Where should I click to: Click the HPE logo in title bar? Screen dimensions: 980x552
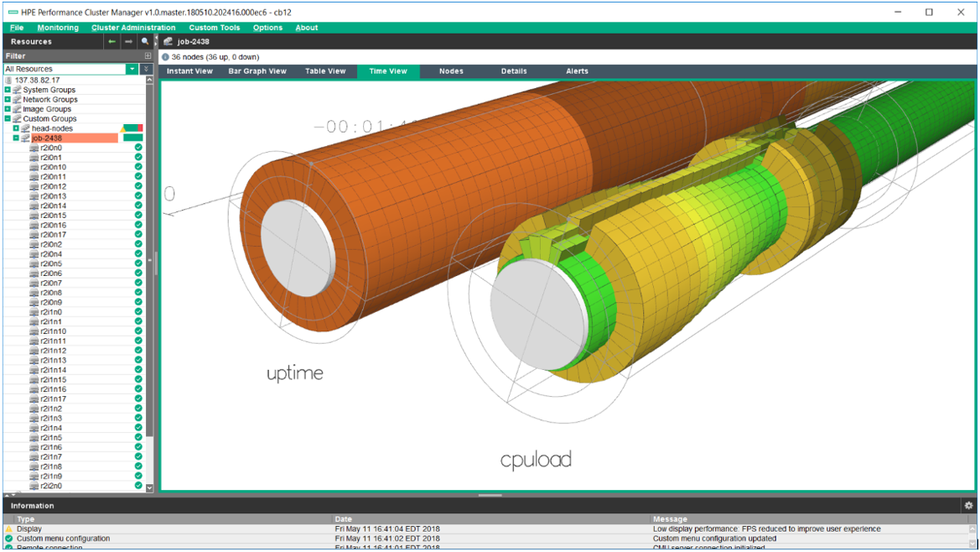click(13, 12)
